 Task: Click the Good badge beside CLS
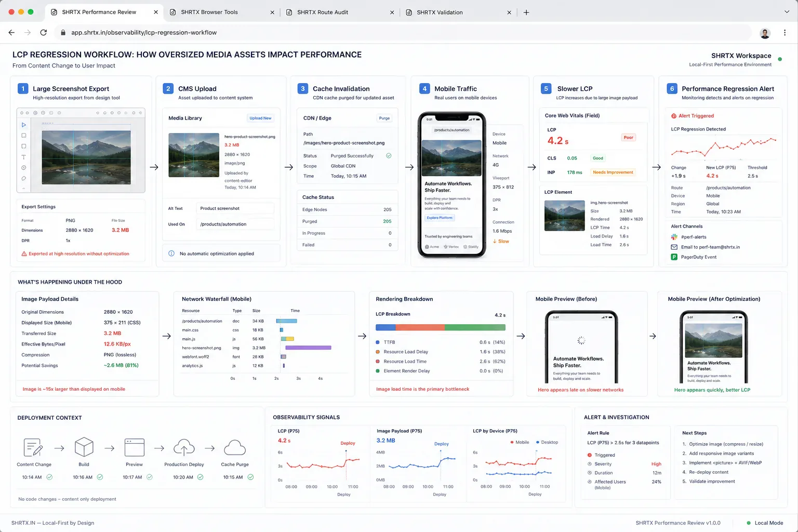coord(598,158)
